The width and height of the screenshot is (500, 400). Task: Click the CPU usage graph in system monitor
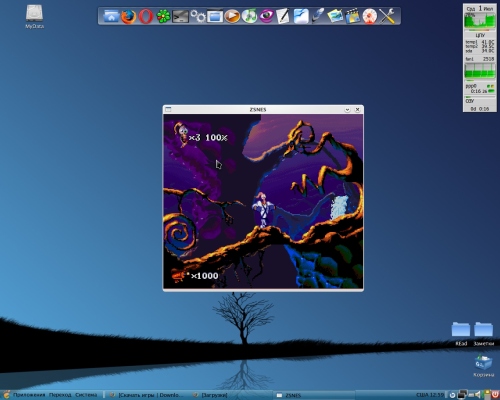(480, 21)
